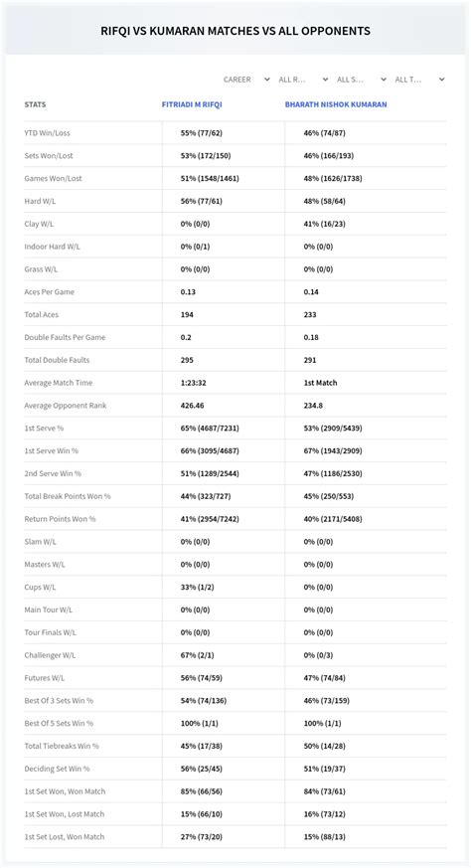The width and height of the screenshot is (471, 868).
Task: Select the 1st Set Lost, Won Match label
Action: point(65,837)
